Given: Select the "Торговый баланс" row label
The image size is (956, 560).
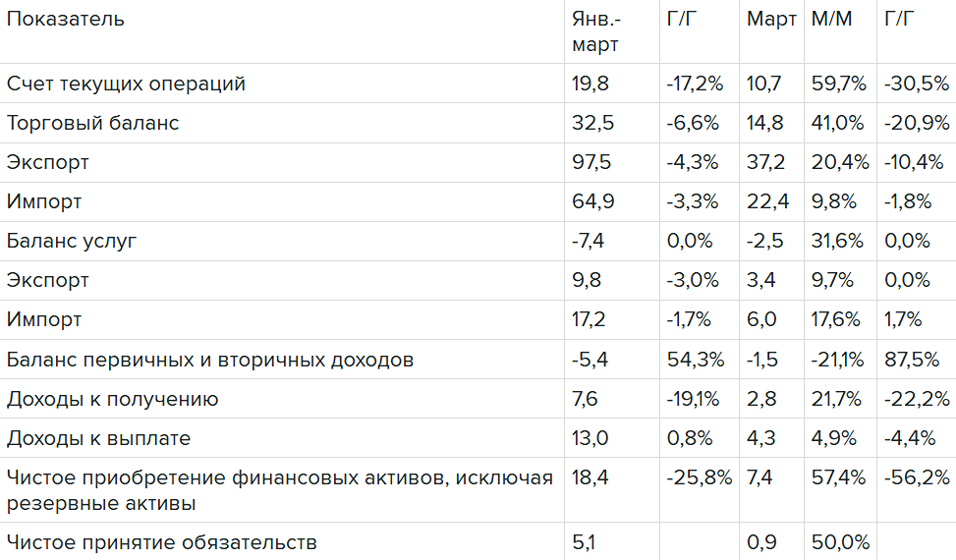Looking at the screenshot, I should 93,123.
